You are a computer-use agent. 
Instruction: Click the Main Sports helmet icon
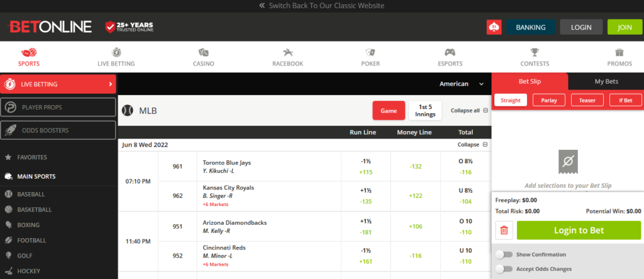point(8,176)
